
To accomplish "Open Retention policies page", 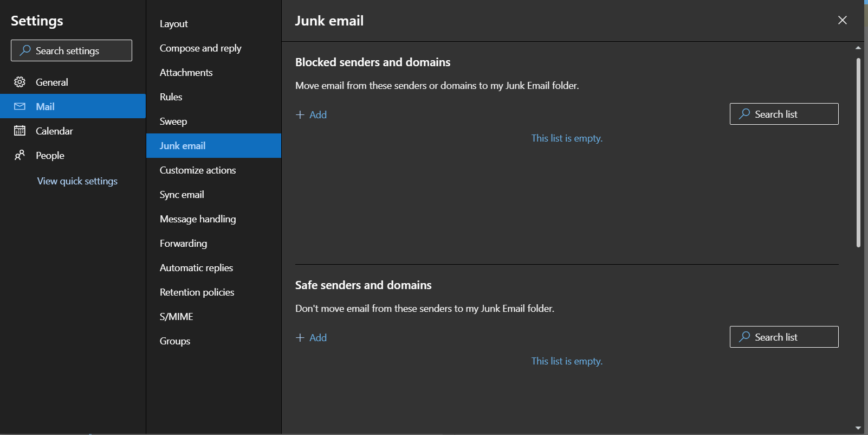I will [x=213, y=292].
